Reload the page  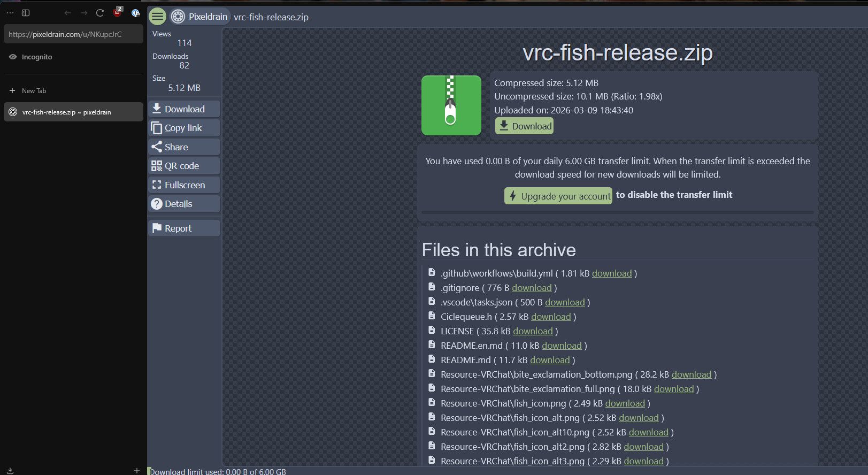click(x=100, y=13)
